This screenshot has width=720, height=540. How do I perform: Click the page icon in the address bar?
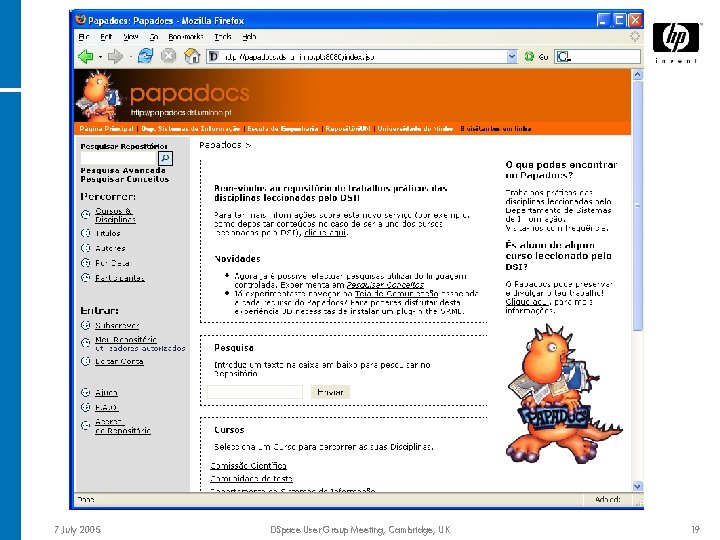pos(214,56)
